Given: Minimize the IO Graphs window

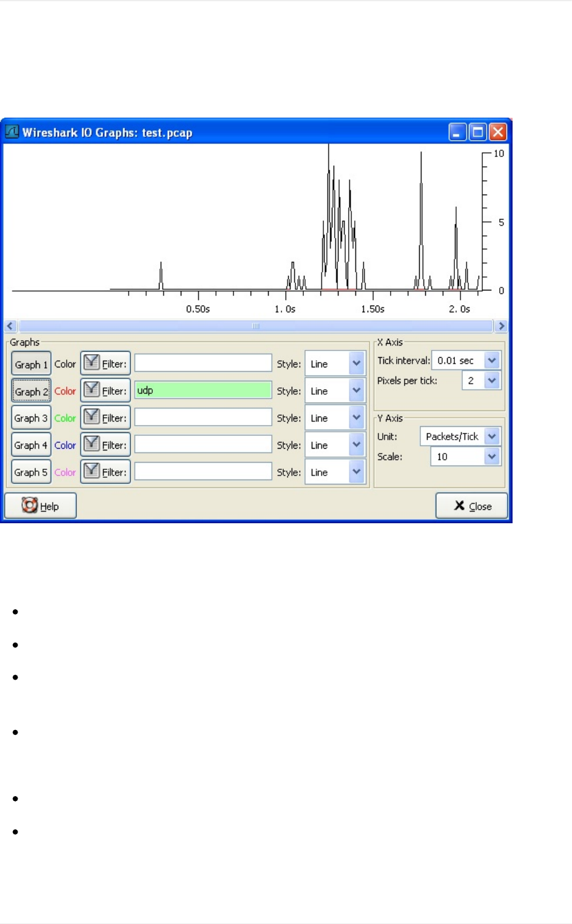Looking at the screenshot, I should tap(458, 132).
